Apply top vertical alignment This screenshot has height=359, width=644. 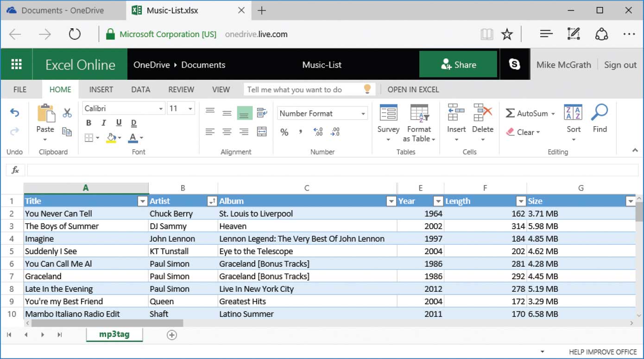(x=210, y=110)
